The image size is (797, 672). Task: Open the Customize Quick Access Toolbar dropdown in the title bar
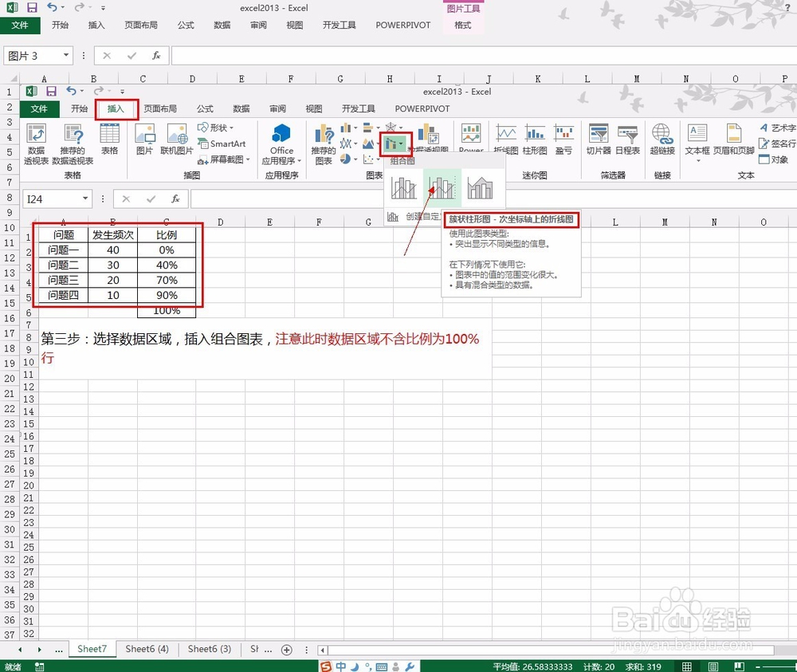tap(103, 8)
